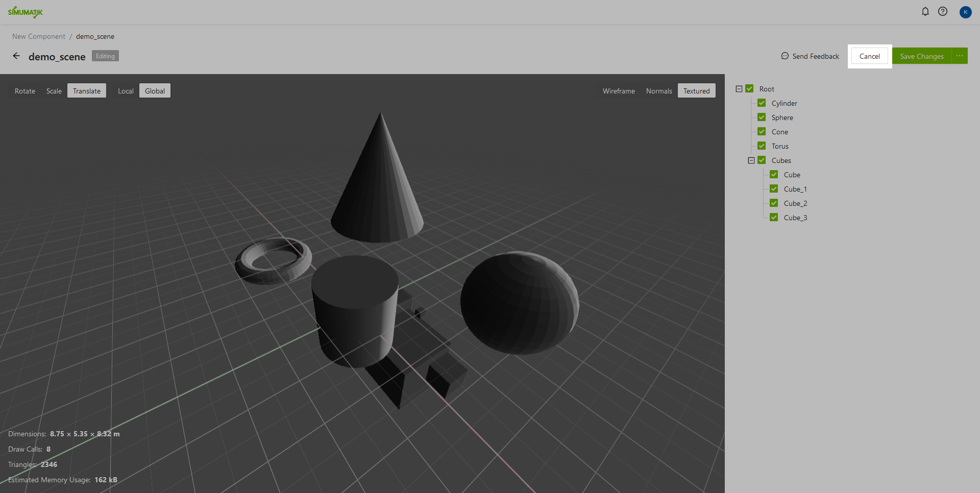The height and width of the screenshot is (493, 980).
Task: Collapse the Cubes group node
Action: (x=751, y=160)
